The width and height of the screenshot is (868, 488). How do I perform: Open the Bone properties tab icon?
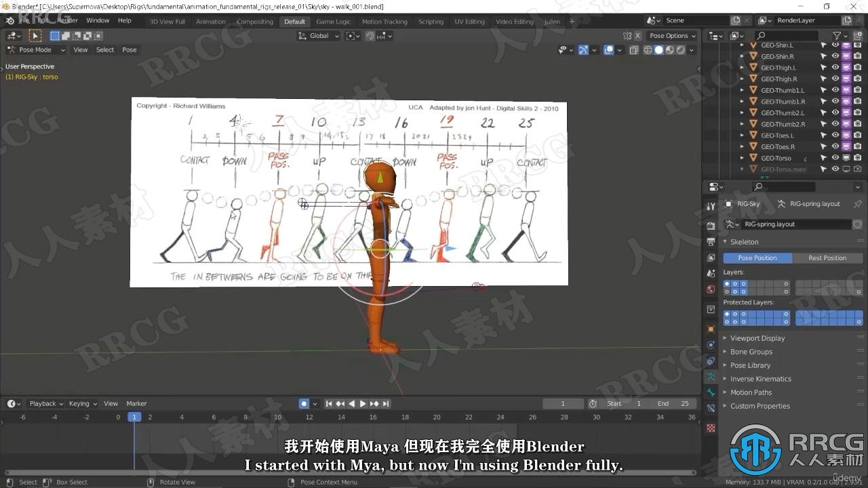(711, 392)
